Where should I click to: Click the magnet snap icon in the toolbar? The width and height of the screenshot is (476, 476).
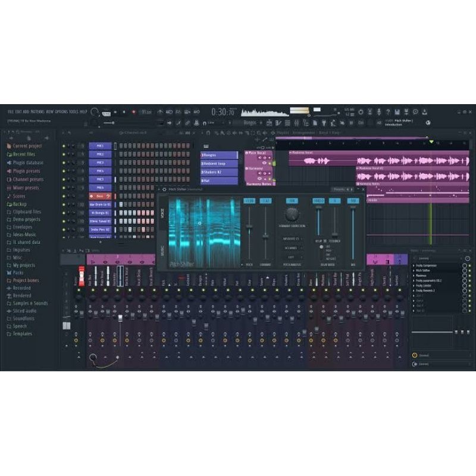(x=205, y=123)
